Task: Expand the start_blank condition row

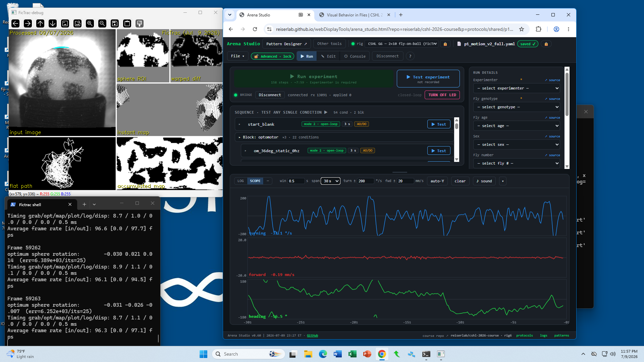Action: coord(239,124)
